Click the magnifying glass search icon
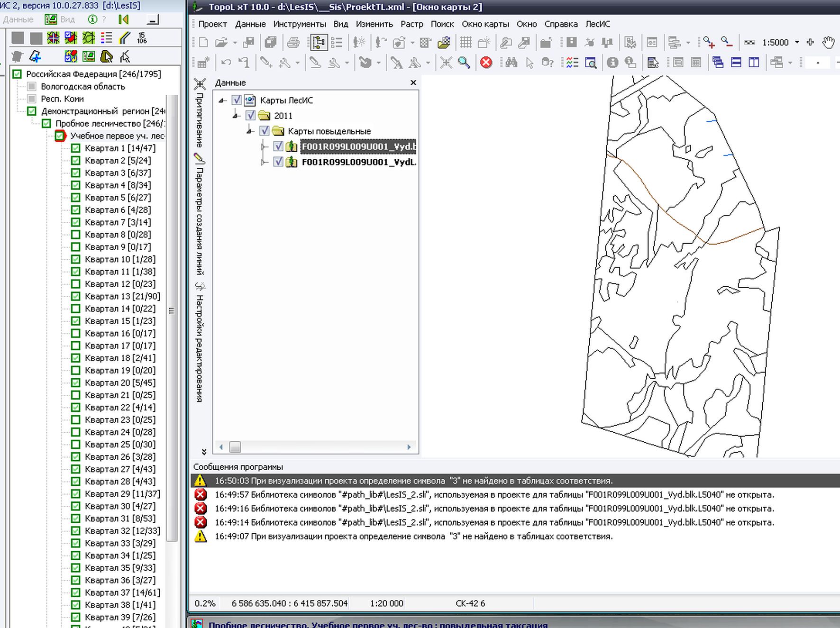 (x=464, y=63)
